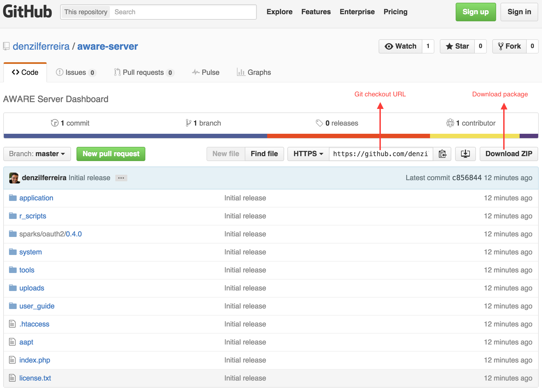Viewport: 542px width, 392px height.
Task: Click the aapt file icon
Action: click(12, 342)
